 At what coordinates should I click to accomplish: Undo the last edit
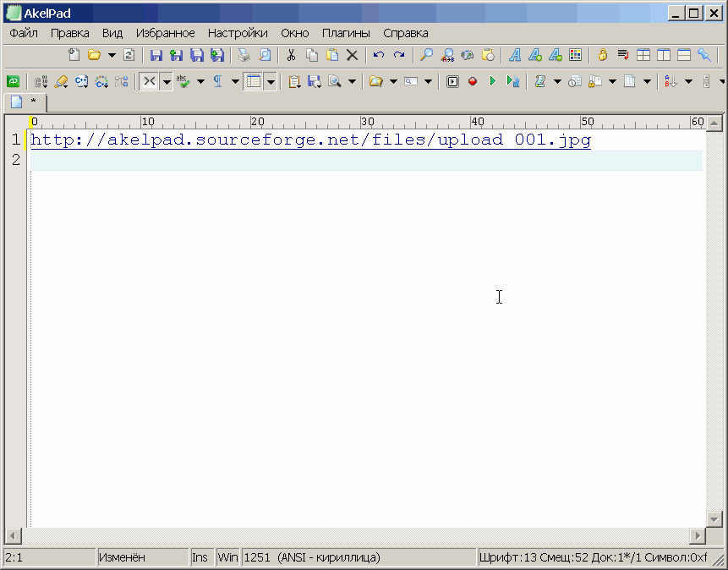click(x=379, y=55)
